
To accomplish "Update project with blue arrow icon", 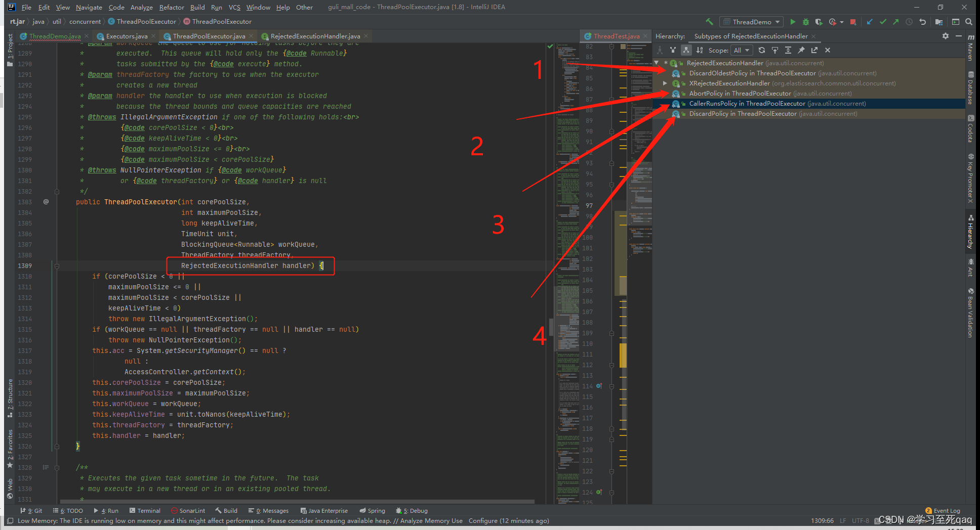I will coord(870,22).
